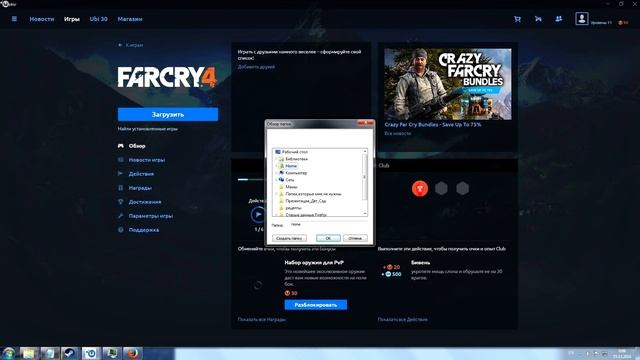Click the flag icon beside Действия
The height and width of the screenshot is (360, 640).
[x=120, y=174]
